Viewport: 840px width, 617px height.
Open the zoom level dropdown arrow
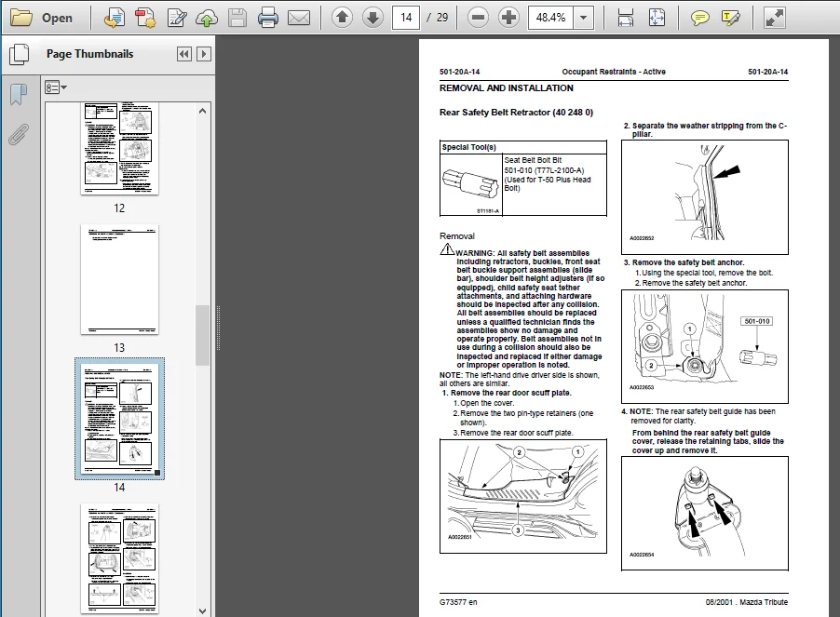tap(583, 18)
